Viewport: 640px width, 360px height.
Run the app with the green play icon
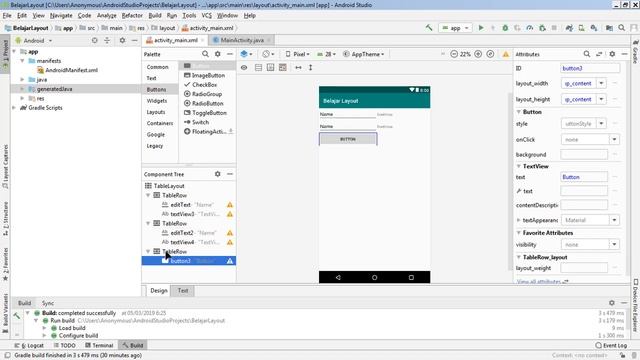point(481,28)
